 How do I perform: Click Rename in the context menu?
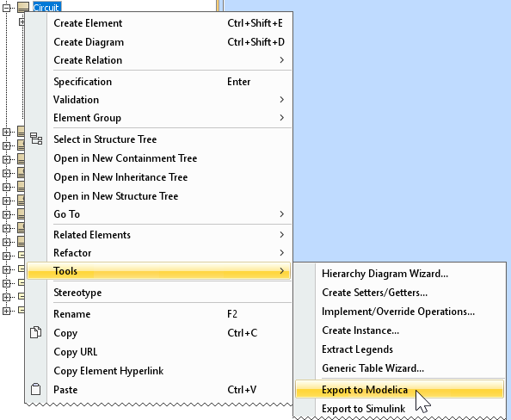click(x=159, y=314)
